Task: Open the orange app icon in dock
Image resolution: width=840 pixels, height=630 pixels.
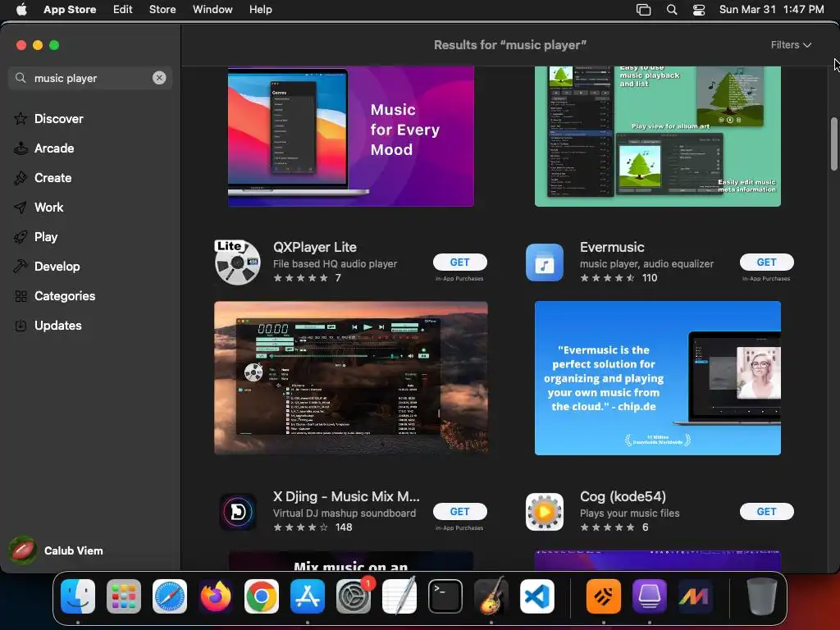Action: (603, 596)
